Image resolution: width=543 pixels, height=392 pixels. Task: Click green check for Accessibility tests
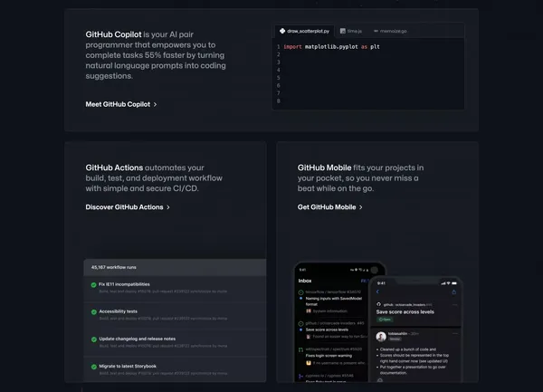coord(94,312)
